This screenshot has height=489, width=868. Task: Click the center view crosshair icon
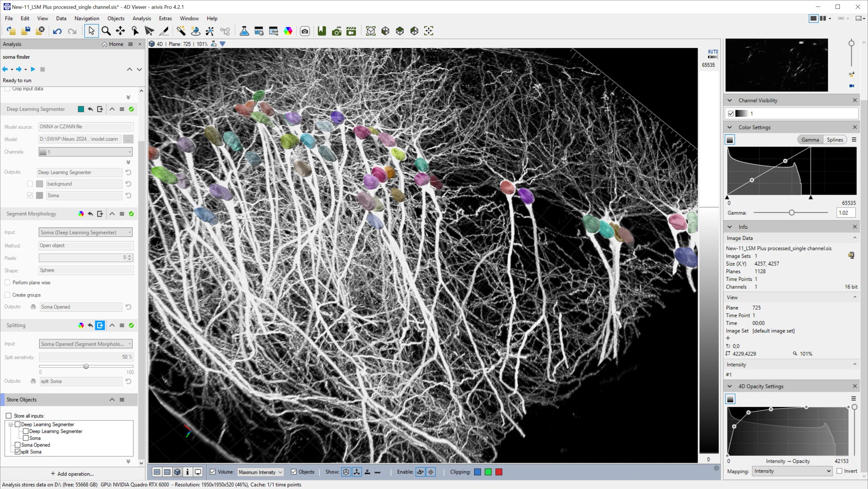(429, 31)
